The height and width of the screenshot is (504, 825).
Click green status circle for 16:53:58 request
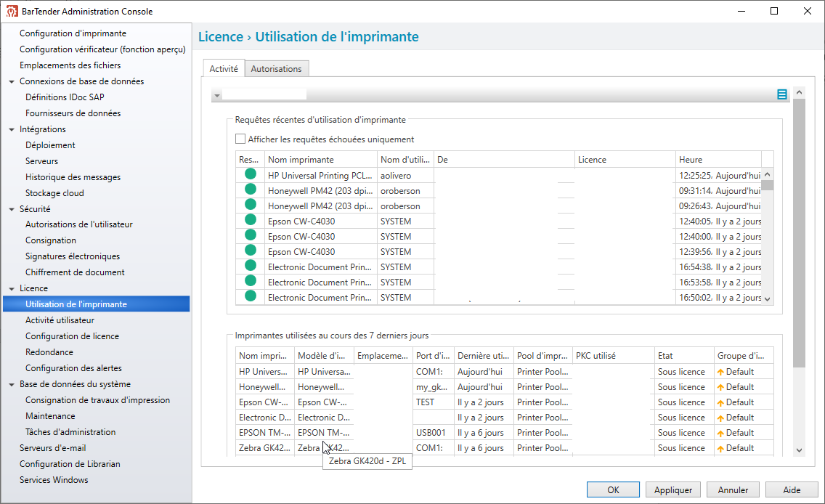pos(251,281)
